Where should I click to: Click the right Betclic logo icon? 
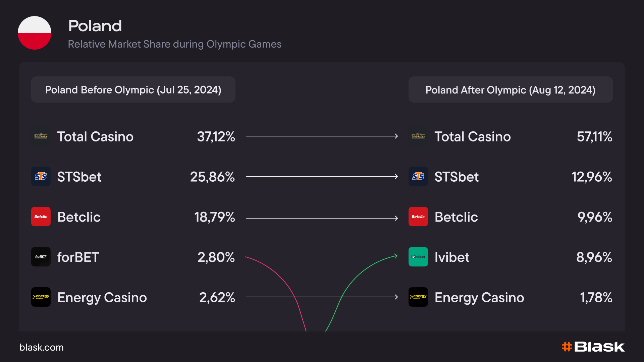(x=418, y=217)
